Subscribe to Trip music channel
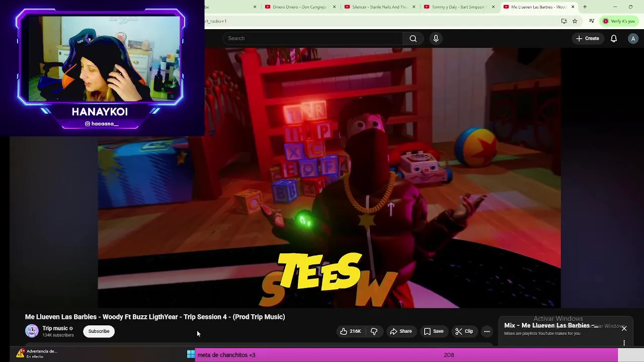The image size is (644, 362). [99, 331]
